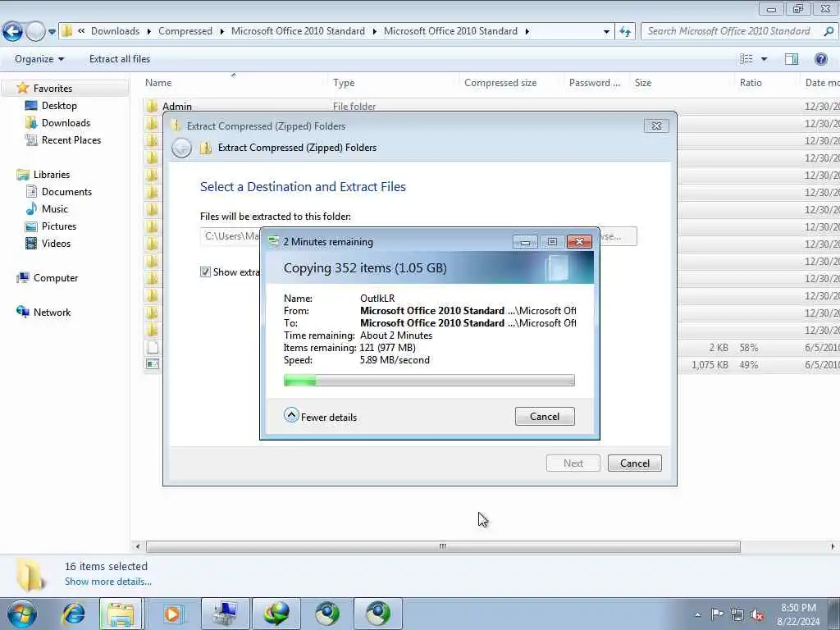Viewport: 840px width, 630px height.
Task: Change view using the views icon
Action: point(746,59)
